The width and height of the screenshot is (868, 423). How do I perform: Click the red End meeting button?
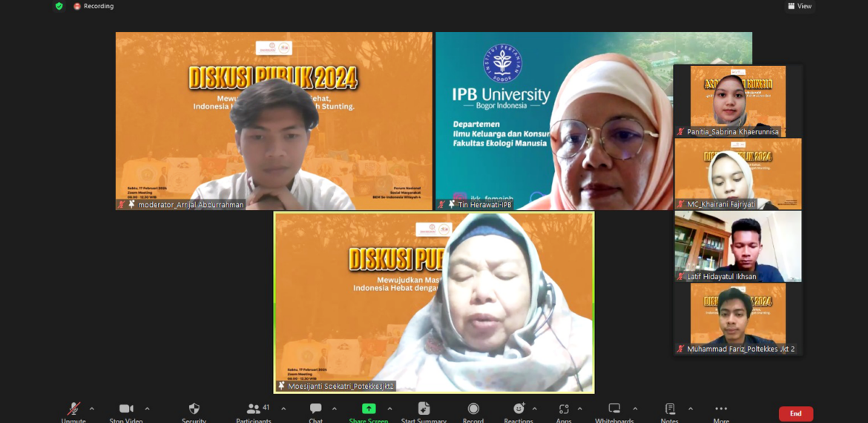click(x=796, y=413)
